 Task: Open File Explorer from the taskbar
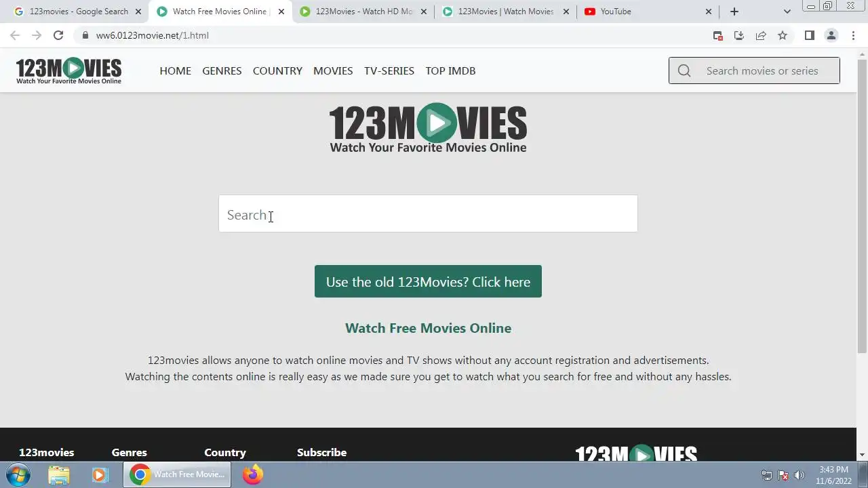tap(59, 474)
